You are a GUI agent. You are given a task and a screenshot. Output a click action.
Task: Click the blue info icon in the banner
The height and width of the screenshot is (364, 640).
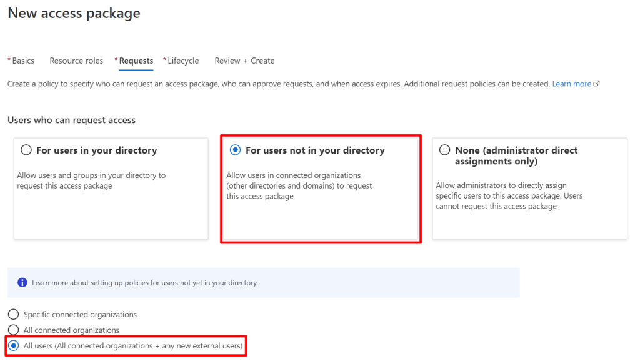coord(22,283)
